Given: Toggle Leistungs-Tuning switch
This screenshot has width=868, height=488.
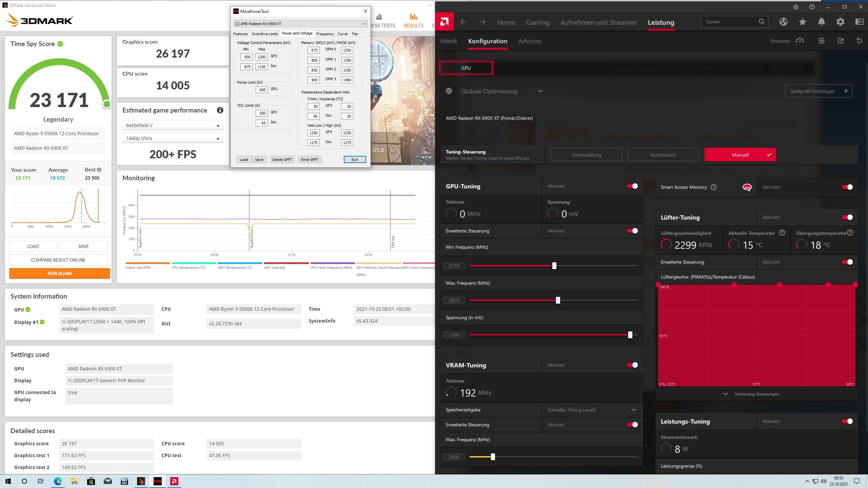Looking at the screenshot, I should [x=847, y=421].
